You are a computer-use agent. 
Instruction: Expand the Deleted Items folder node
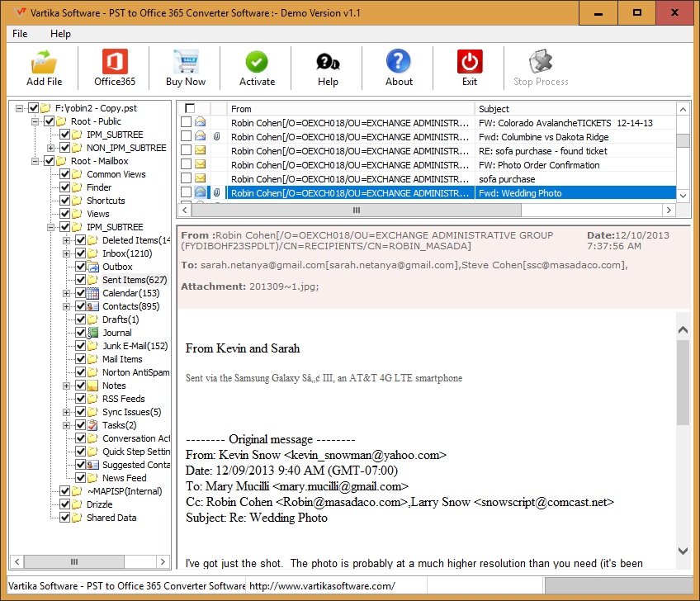[x=66, y=240]
